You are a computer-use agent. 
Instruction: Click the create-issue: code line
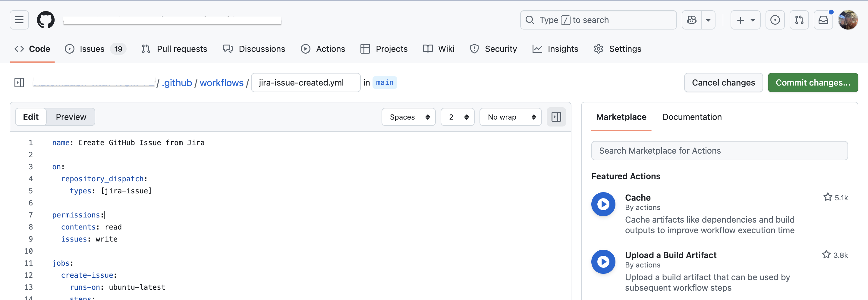click(x=89, y=275)
